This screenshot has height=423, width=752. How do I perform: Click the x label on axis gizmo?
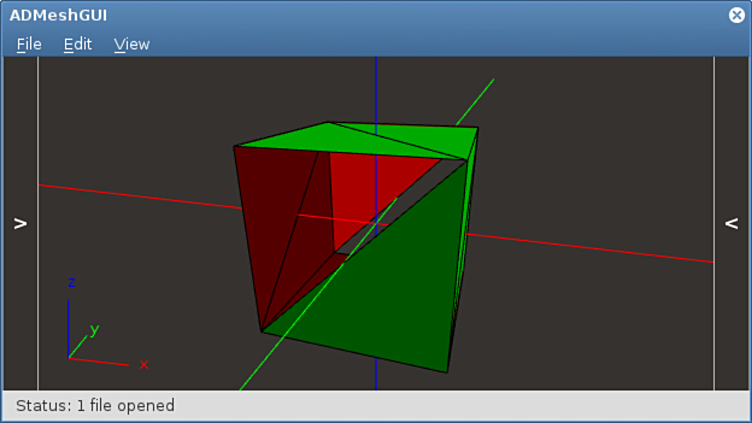[x=144, y=365]
